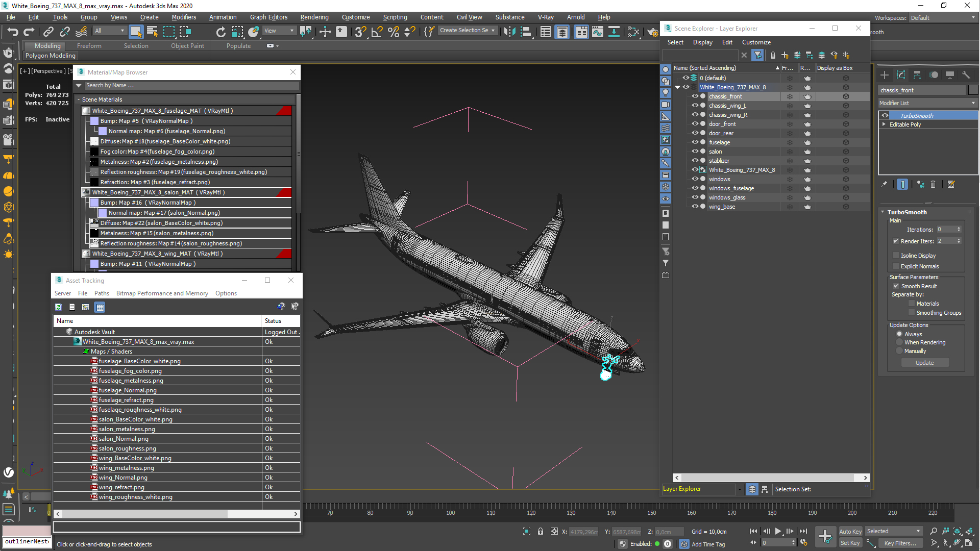Screen dimensions: 980x551
Task: Enable the Isoline Display checkbox
Action: 896,256
